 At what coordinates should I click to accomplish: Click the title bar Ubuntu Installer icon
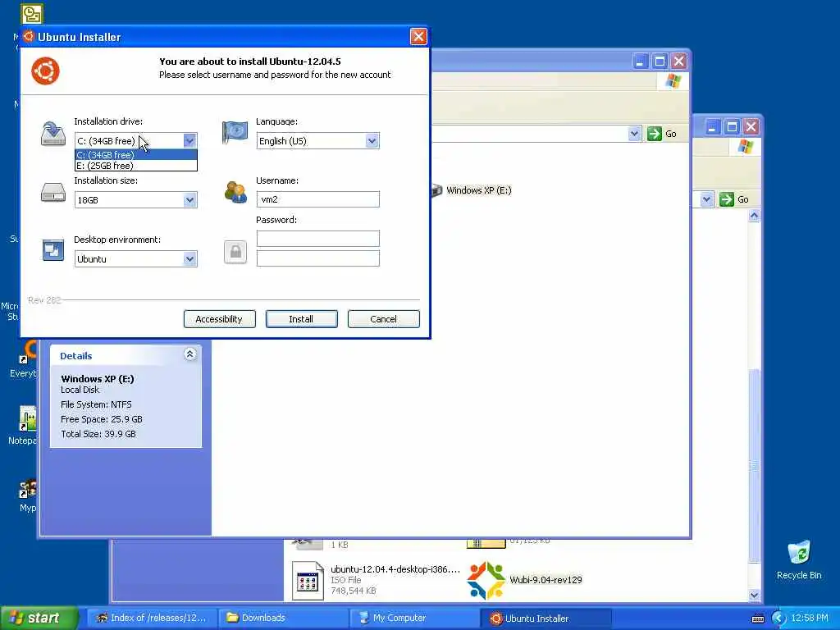coord(29,36)
